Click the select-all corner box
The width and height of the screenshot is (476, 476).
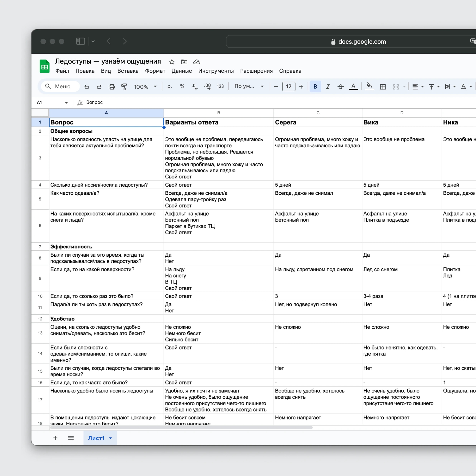click(40, 113)
